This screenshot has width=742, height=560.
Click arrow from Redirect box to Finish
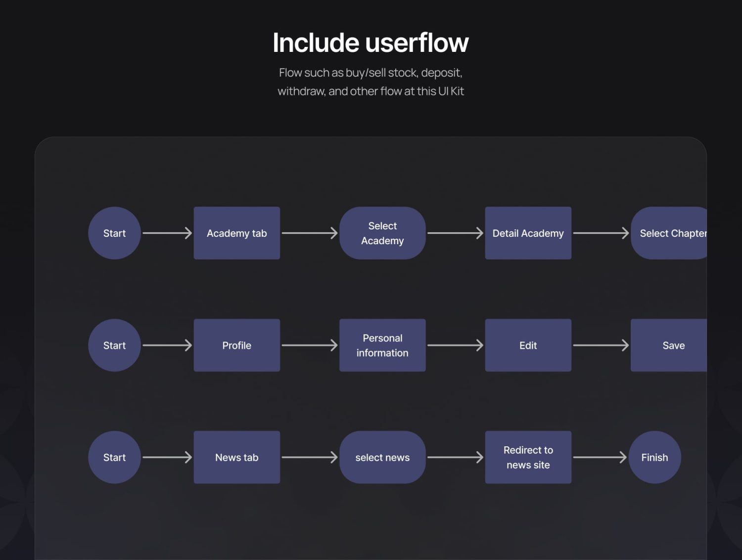pos(600,457)
